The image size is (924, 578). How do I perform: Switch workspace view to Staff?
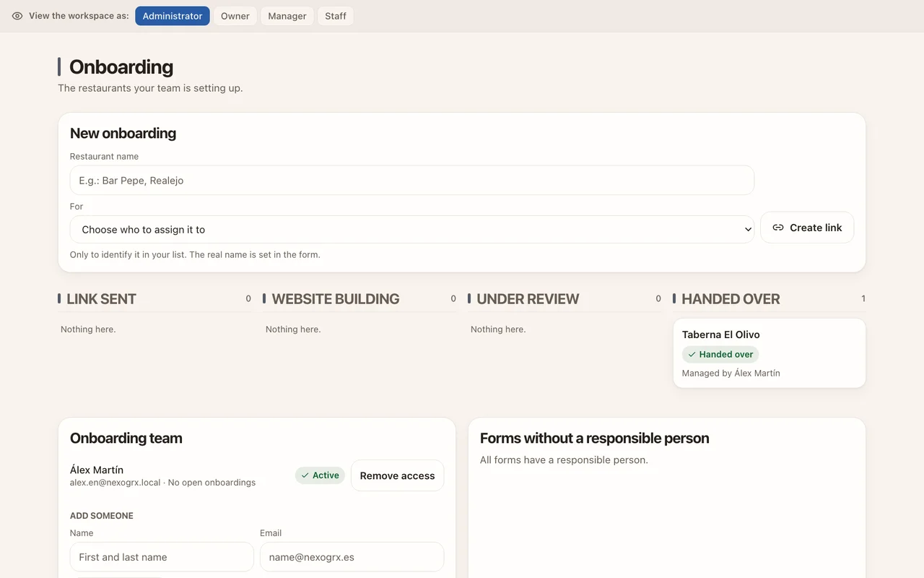click(x=336, y=16)
